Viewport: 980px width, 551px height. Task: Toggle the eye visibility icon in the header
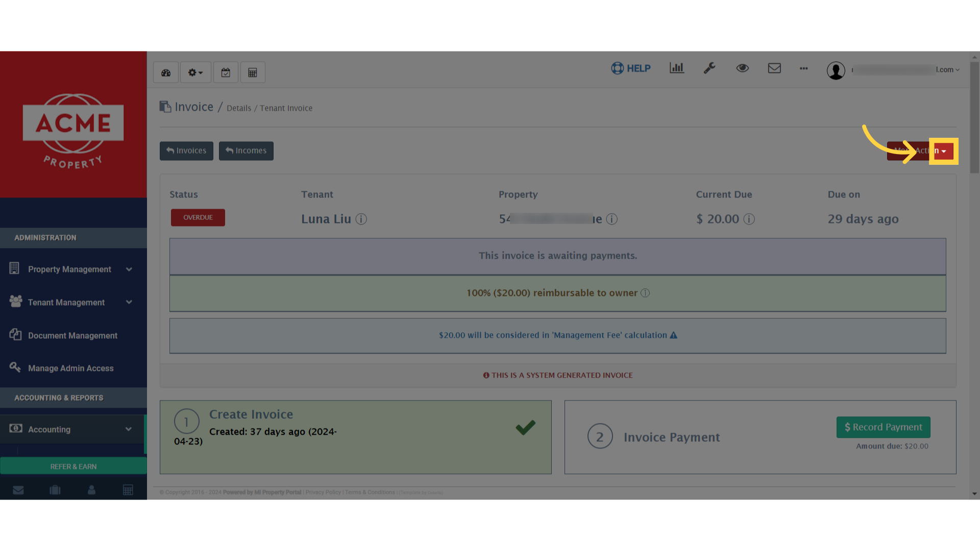743,68
